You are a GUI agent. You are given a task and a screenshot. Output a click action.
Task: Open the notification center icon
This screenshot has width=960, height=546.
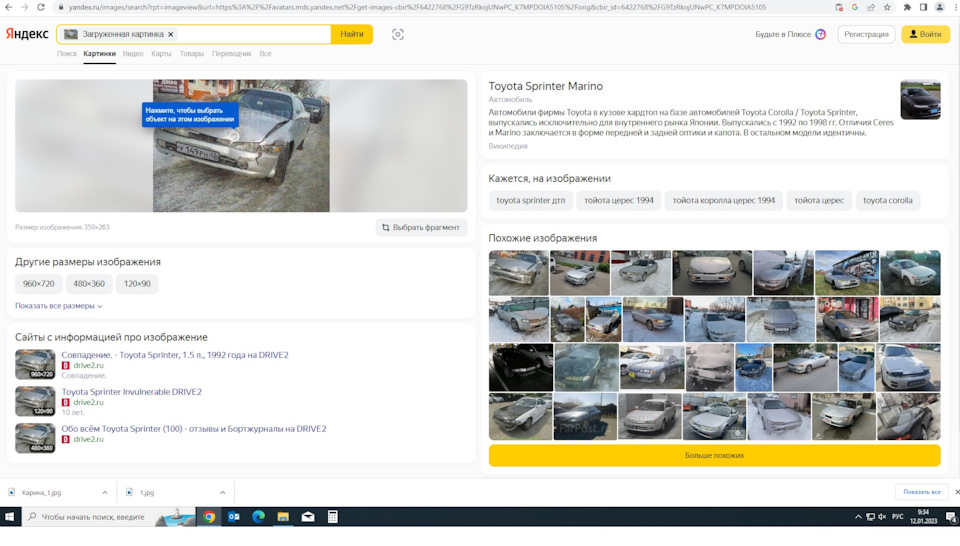pos(951,517)
